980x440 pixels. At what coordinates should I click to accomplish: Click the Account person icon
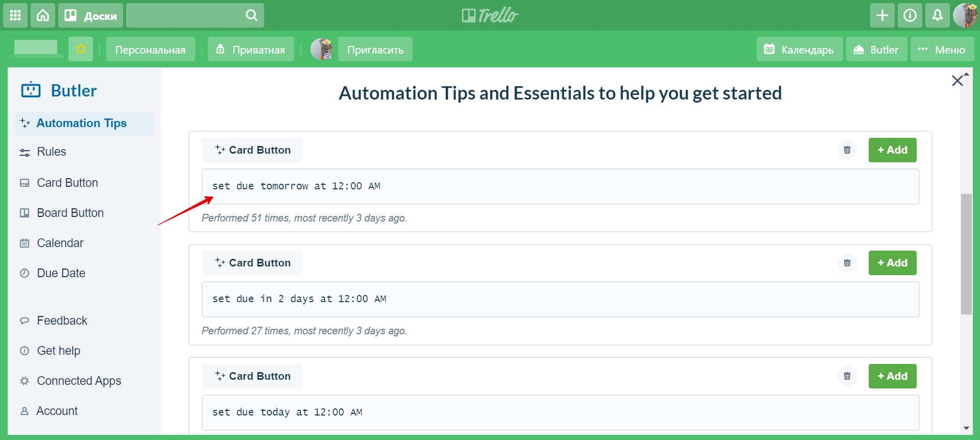[x=25, y=411]
